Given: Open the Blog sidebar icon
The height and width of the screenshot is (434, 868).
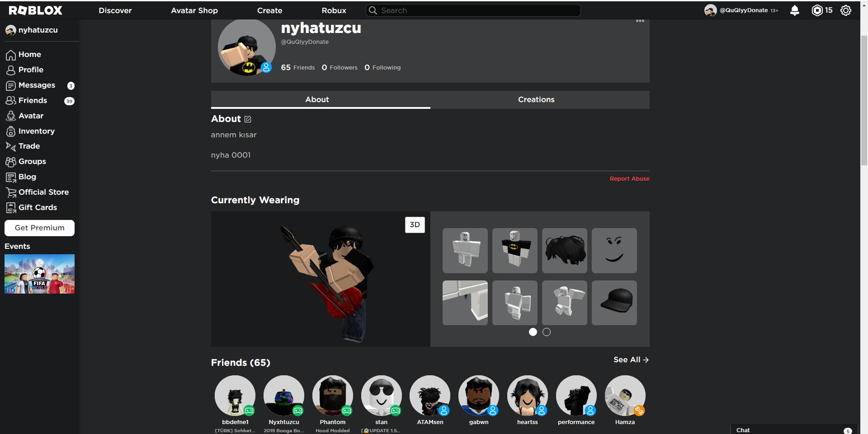Looking at the screenshot, I should pyautogui.click(x=11, y=177).
